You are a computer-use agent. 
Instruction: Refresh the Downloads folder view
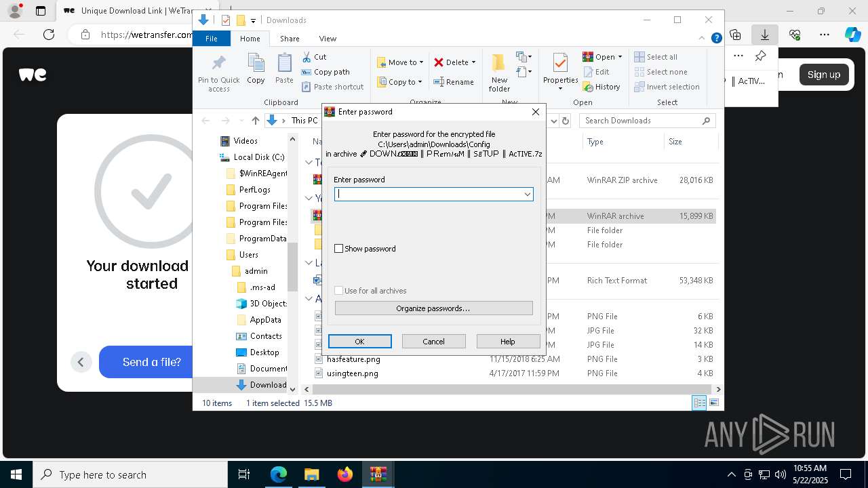(566, 121)
